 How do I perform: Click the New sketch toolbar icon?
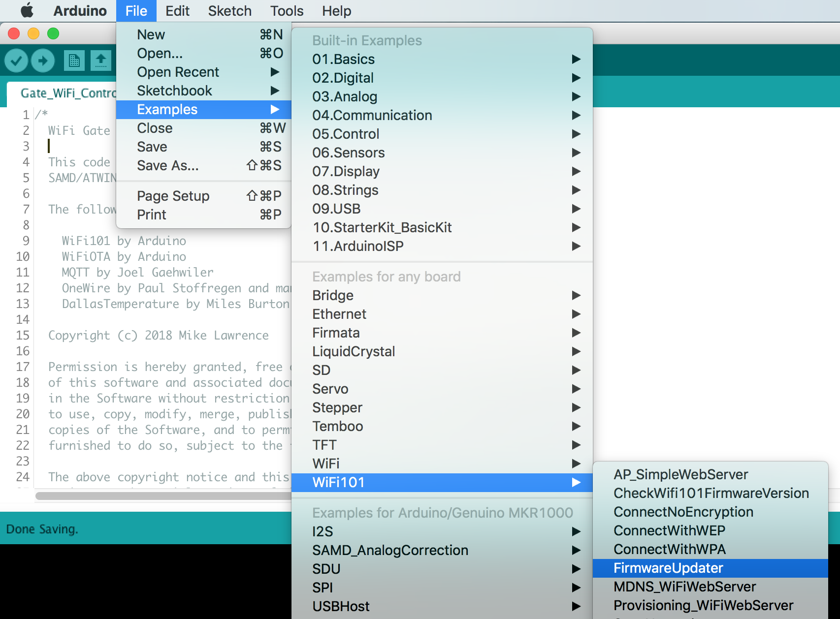(74, 61)
